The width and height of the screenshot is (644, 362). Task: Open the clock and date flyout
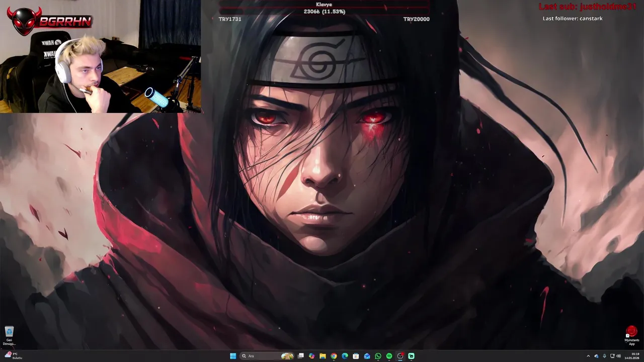coord(632,356)
